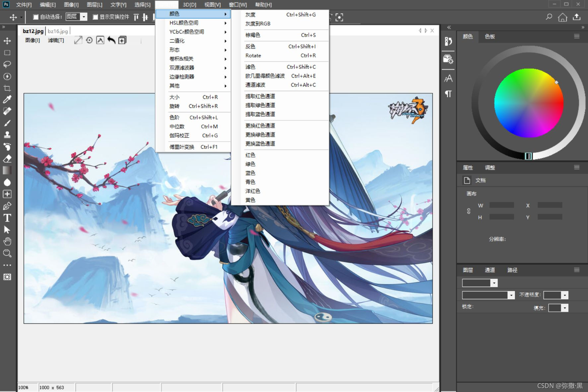Enable the 显示变换控件 checkbox

[x=95, y=17]
